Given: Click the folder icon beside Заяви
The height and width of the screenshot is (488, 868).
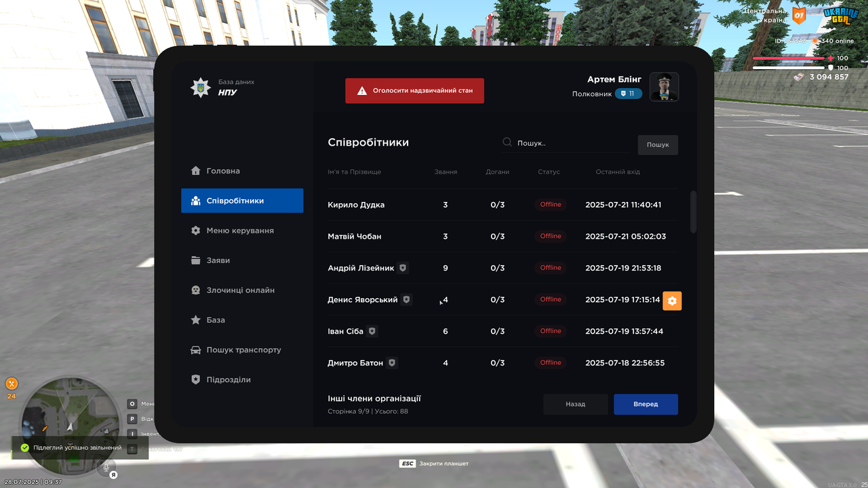Looking at the screenshot, I should pos(196,260).
